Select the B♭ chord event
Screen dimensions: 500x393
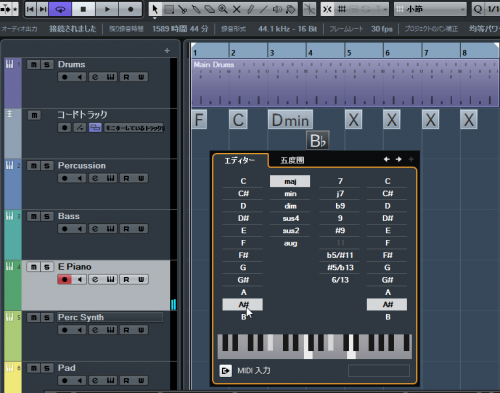click(x=318, y=140)
